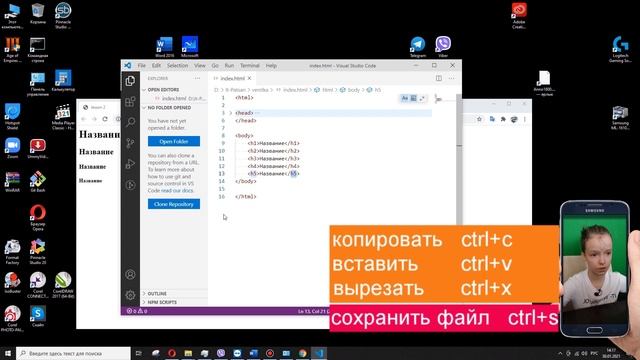The width and height of the screenshot is (640, 360).
Task: Expand the Outline section
Action: [x=157, y=293]
